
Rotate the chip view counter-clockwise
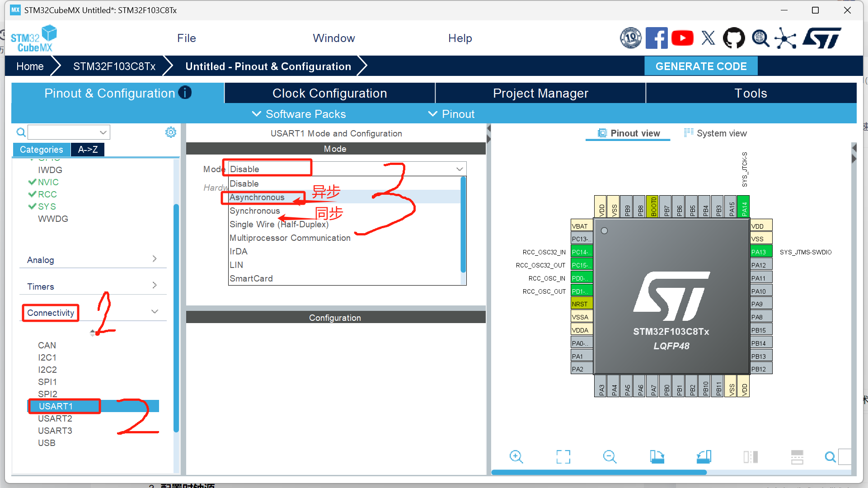[704, 457]
